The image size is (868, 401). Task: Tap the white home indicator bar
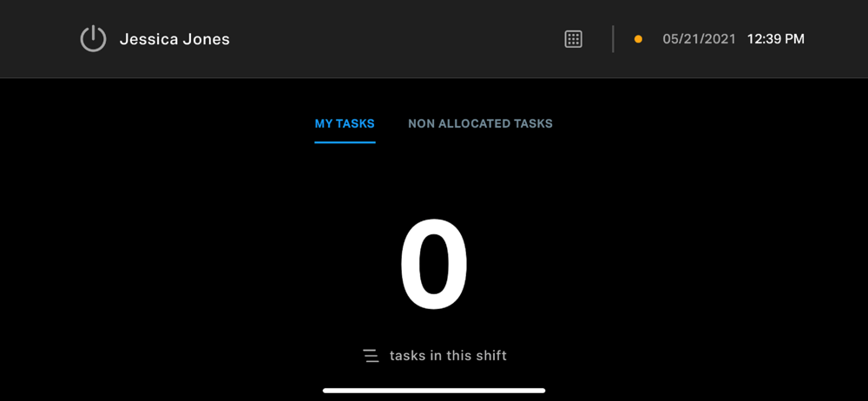pyautogui.click(x=434, y=391)
